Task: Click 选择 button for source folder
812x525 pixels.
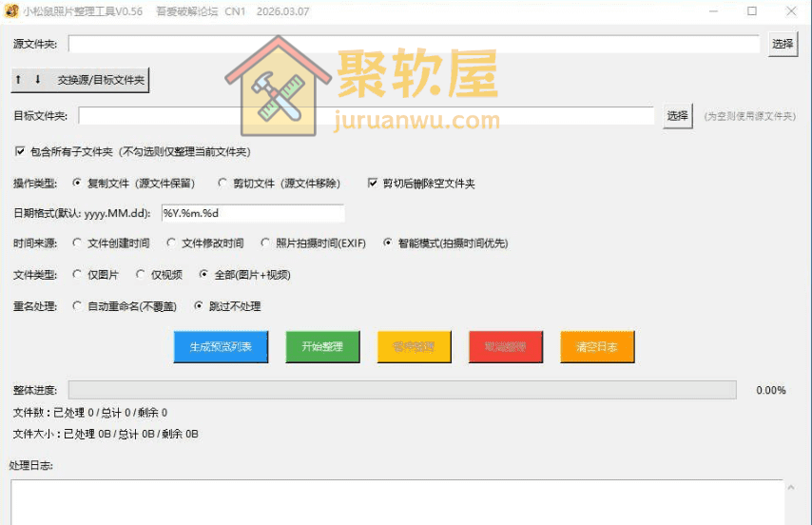Action: [783, 44]
